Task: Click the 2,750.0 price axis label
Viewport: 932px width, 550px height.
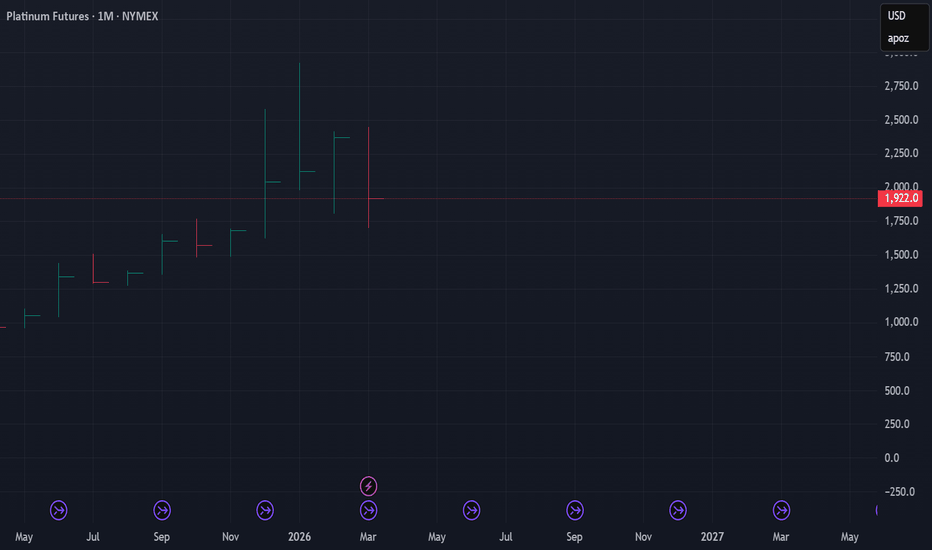Action: [x=901, y=86]
